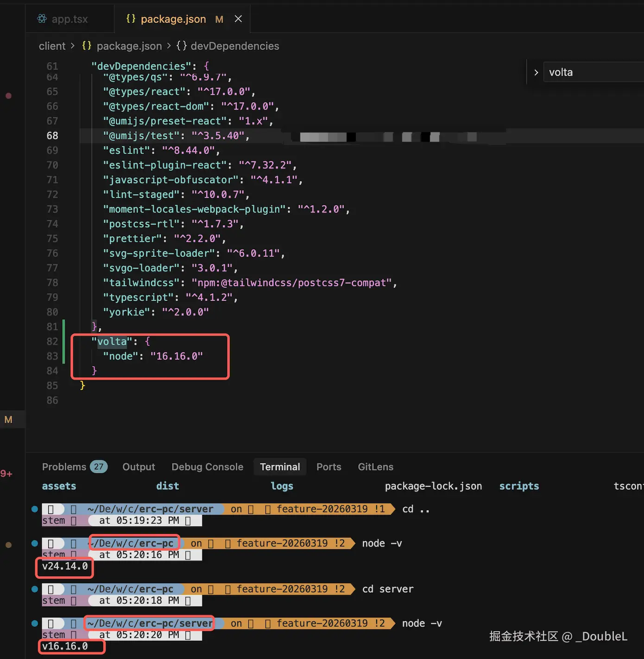This screenshot has height=659, width=644.
Task: Switch to the Output panel tab
Action: [x=139, y=467]
